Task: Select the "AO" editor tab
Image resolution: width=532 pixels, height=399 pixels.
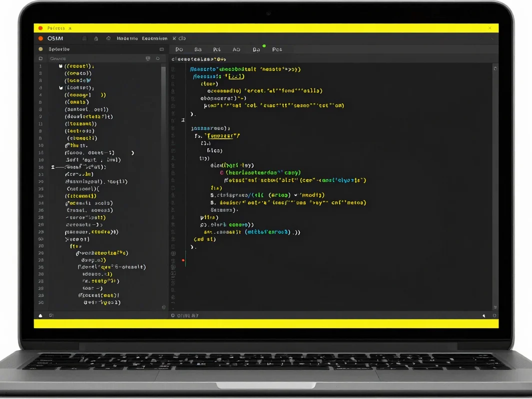Action: 236,49
